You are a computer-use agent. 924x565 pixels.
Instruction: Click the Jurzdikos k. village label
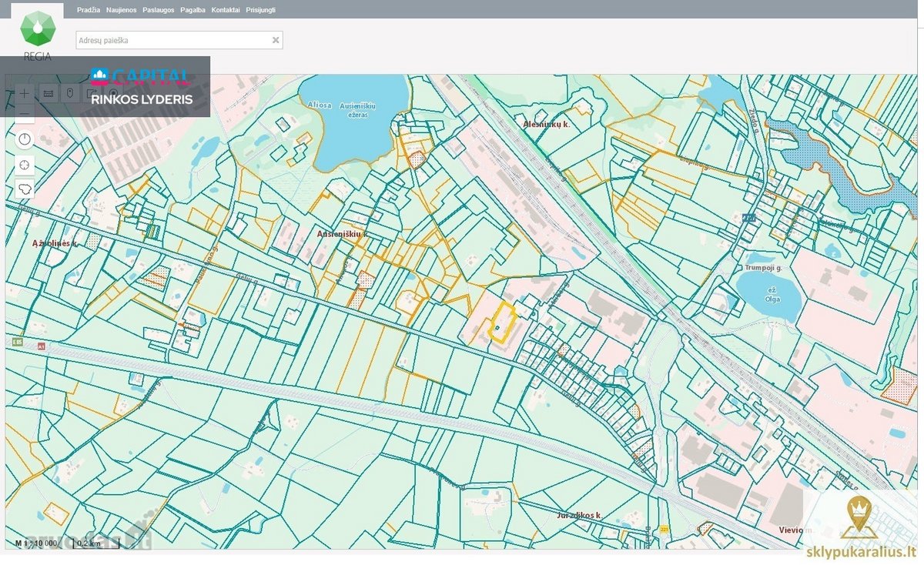pos(578,514)
